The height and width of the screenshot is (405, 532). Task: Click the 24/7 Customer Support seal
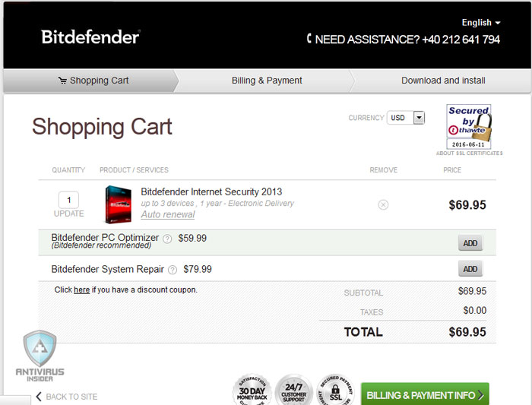pos(294,390)
